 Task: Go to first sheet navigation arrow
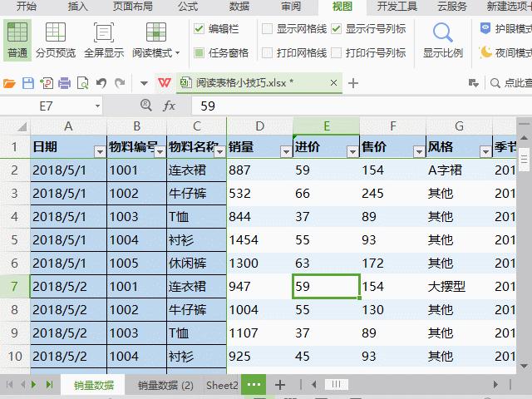click(x=9, y=384)
